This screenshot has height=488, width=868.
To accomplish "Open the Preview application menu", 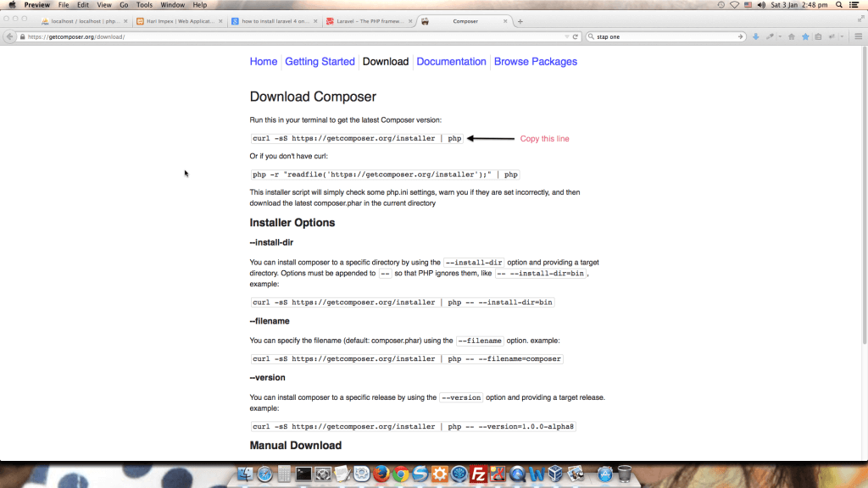I will click(x=37, y=5).
